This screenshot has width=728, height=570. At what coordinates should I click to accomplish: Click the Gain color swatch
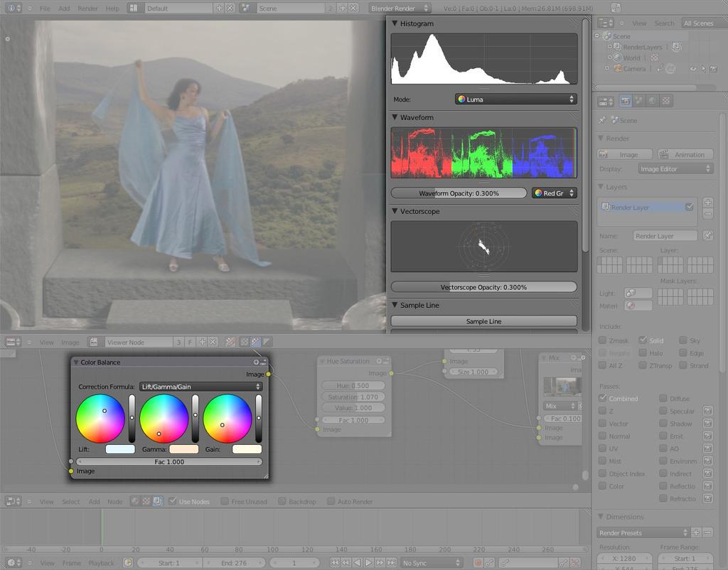(247, 449)
